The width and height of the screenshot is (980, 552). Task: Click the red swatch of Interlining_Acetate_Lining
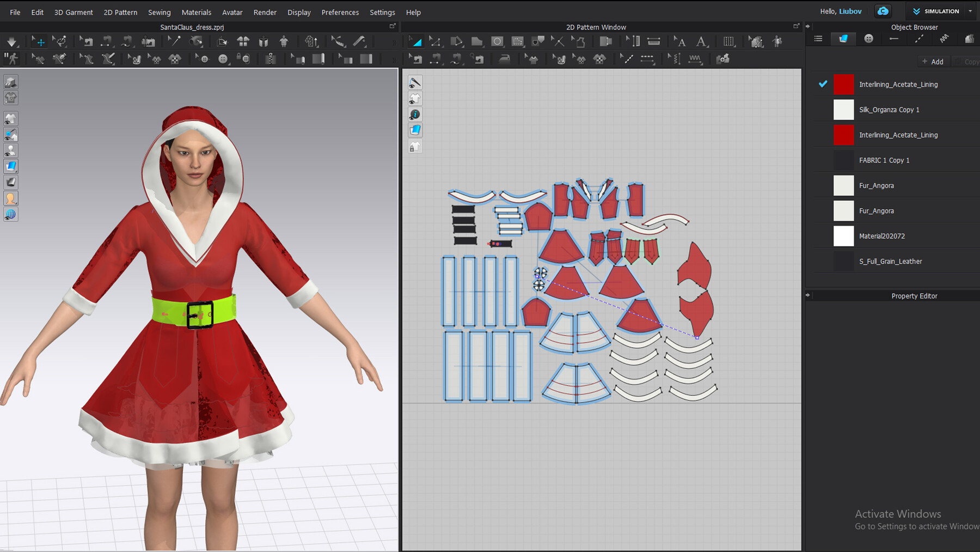tap(844, 84)
